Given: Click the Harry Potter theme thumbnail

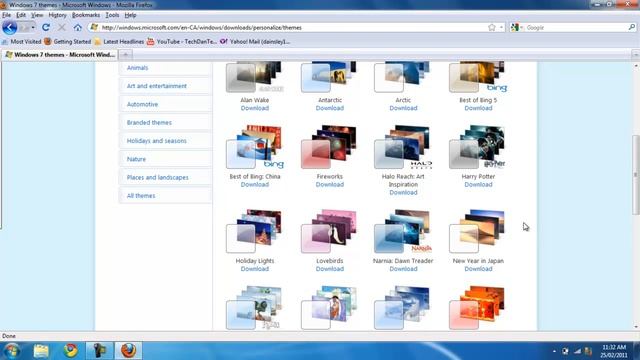Looking at the screenshot, I should pos(478,147).
